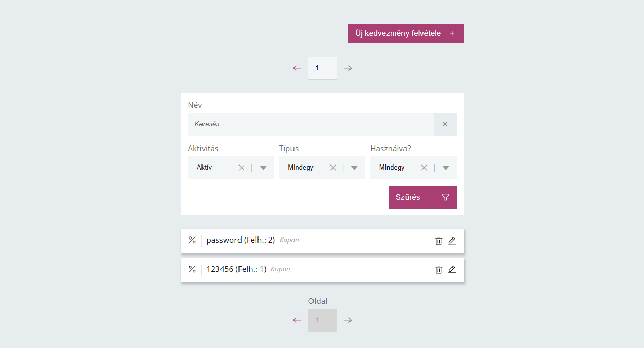Delete the 123456 coupon with trash icon
644x348 pixels.
pyautogui.click(x=438, y=269)
